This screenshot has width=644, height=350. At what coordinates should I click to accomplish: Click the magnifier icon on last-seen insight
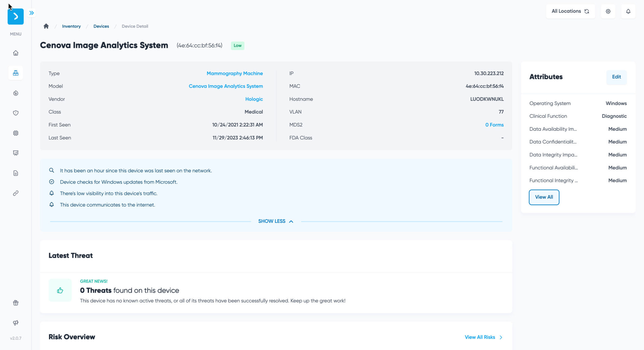tap(52, 170)
